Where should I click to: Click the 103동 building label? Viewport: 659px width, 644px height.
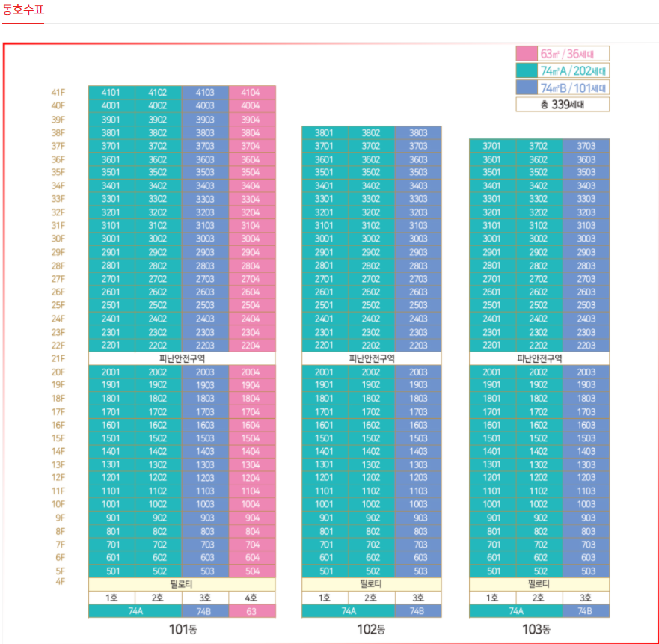[x=536, y=629]
